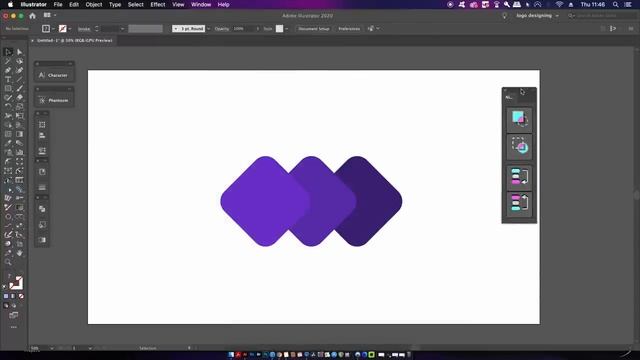Image resolution: width=640 pixels, height=360 pixels.
Task: Open the Pathfinder panel icon in dock
Action: [x=42, y=209]
